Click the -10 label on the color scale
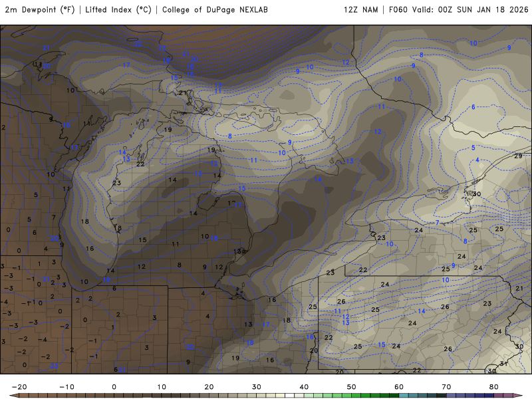The width and height of the screenshot is (532, 399). [67, 387]
